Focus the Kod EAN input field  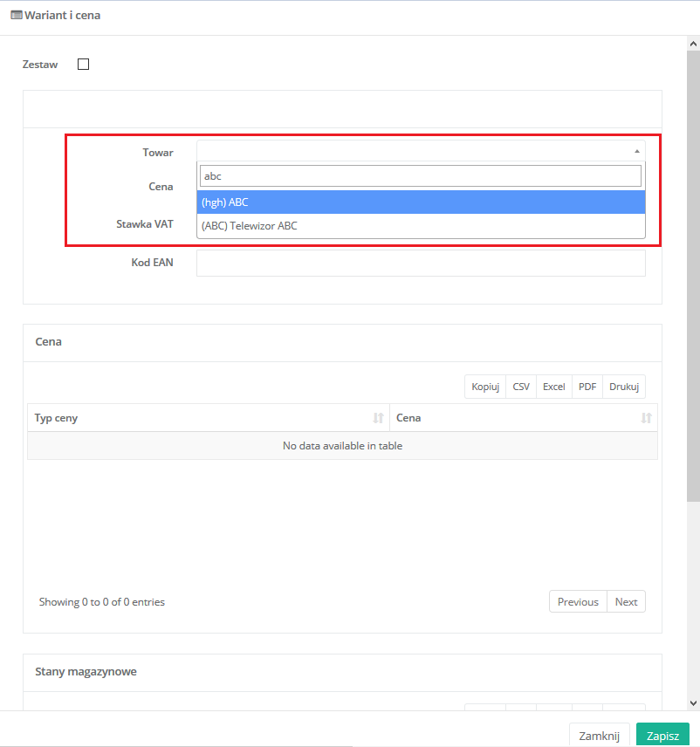tap(421, 263)
